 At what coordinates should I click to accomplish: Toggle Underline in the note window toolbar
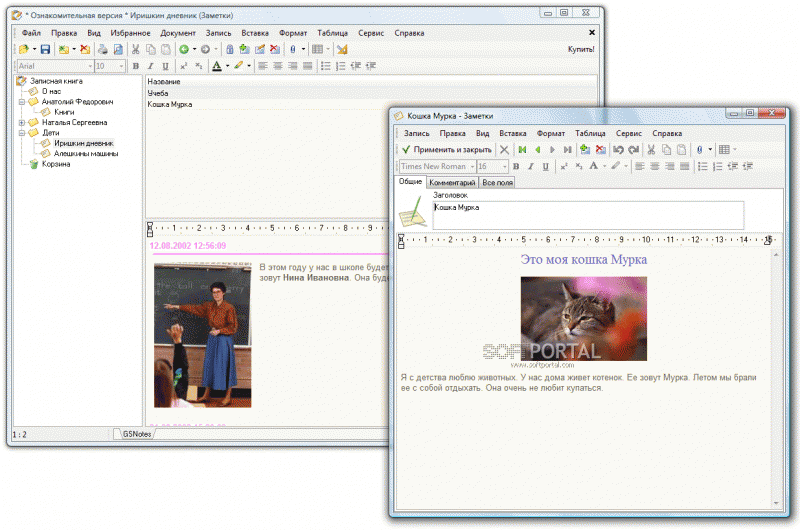[x=545, y=166]
